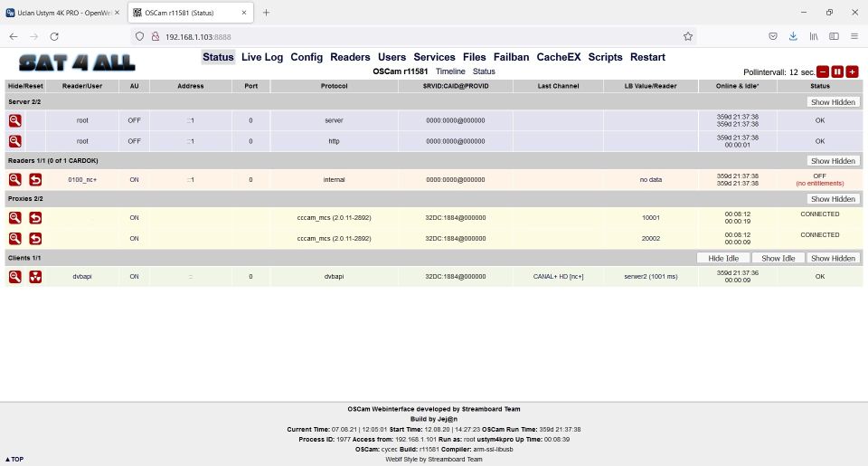Viewport: 868px width, 466px height.
Task: Show hidden entries in Readers section
Action: [833, 160]
